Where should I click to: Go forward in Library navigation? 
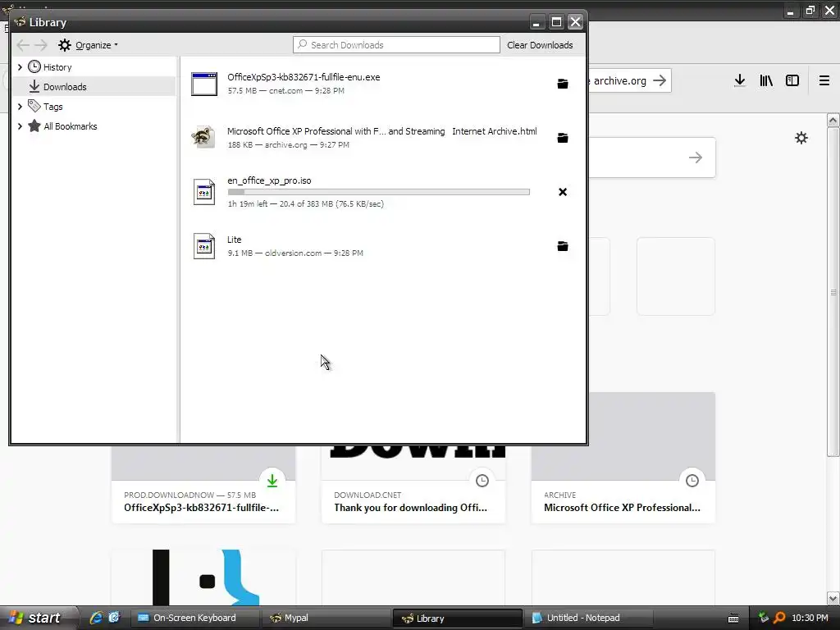click(x=41, y=45)
